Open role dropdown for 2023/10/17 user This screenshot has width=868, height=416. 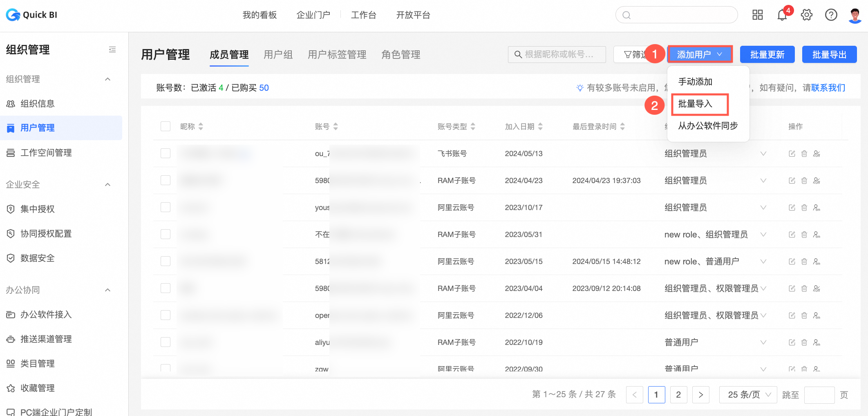(x=763, y=208)
